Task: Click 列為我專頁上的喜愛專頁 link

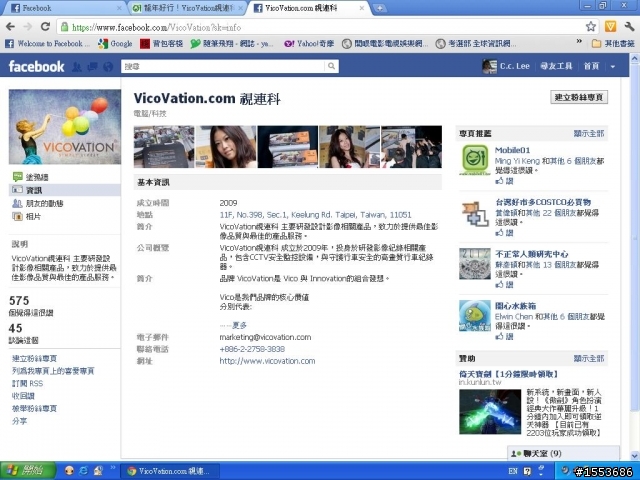Action: coord(53,371)
